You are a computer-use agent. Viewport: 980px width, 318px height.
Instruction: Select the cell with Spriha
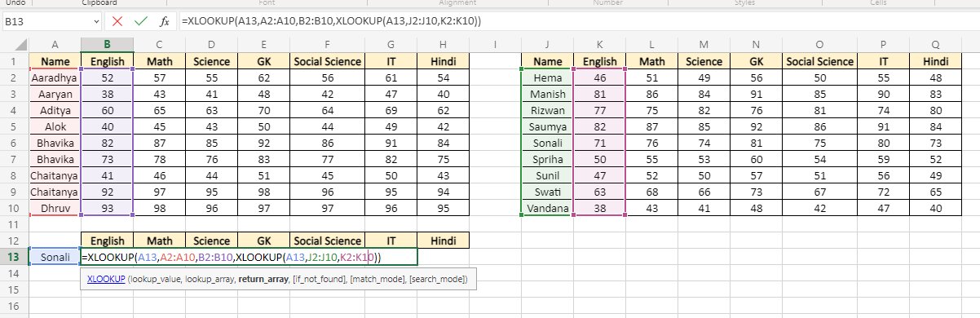click(548, 159)
